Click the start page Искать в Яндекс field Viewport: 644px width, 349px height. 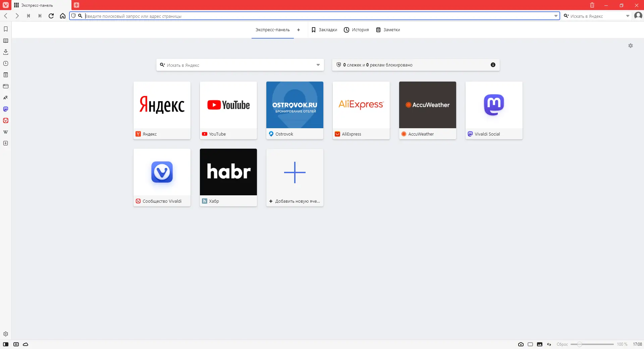pos(240,65)
